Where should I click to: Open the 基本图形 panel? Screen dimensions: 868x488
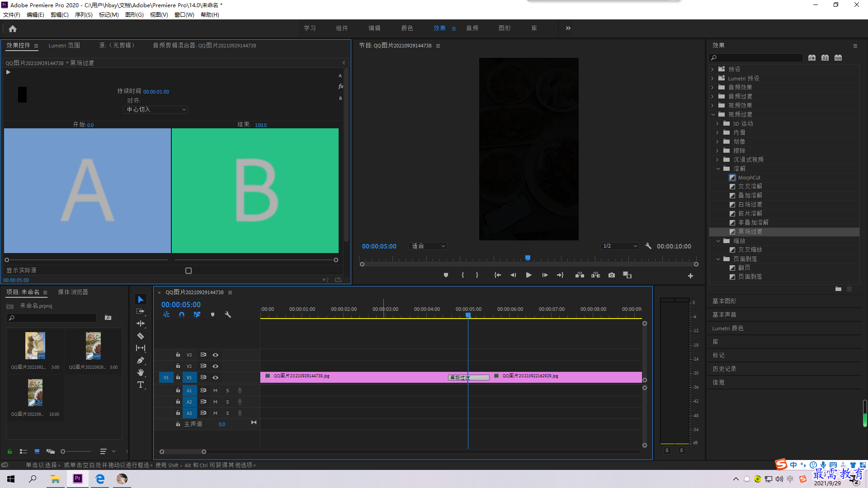[724, 301]
